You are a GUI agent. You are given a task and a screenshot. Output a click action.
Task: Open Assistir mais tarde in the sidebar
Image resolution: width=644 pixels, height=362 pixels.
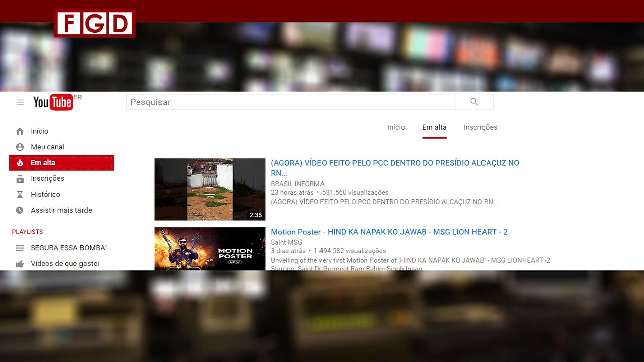(x=61, y=210)
